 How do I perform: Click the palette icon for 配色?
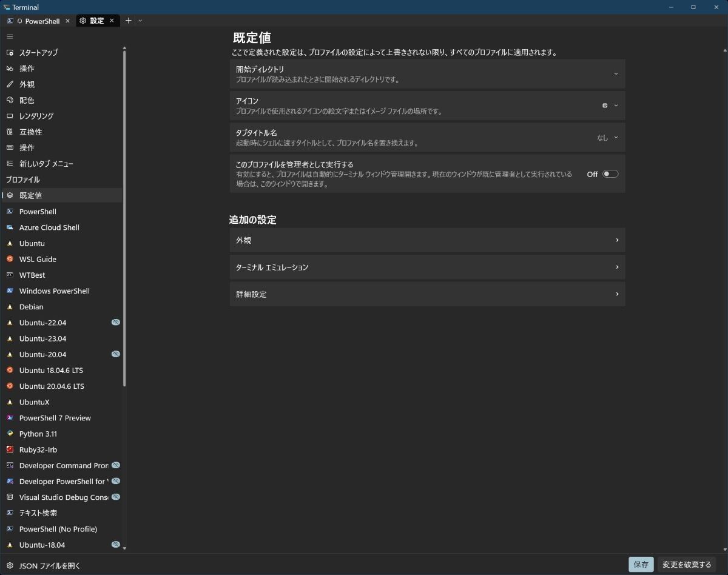click(x=10, y=100)
